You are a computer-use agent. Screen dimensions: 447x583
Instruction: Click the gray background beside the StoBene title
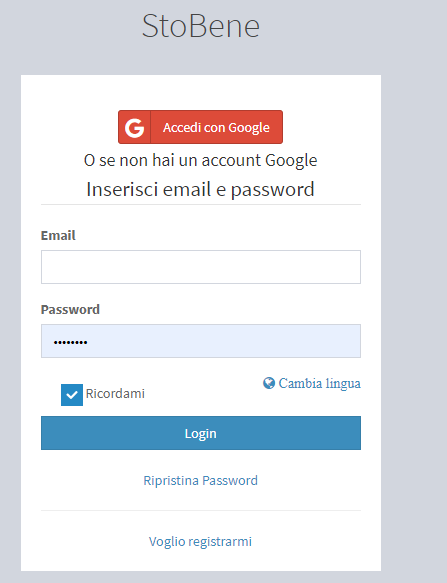point(353,26)
